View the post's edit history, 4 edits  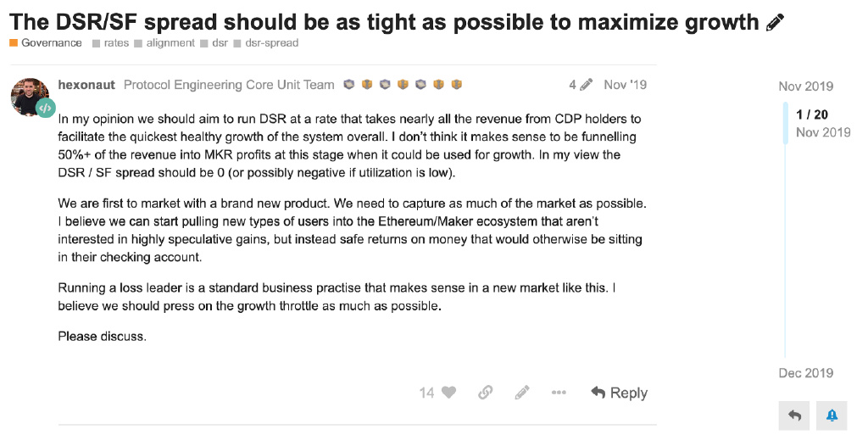pyautogui.click(x=581, y=85)
